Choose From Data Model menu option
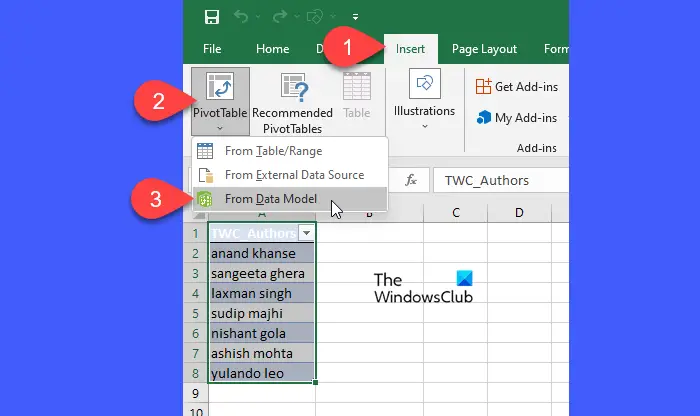Image resolution: width=700 pixels, height=416 pixels. [290, 199]
